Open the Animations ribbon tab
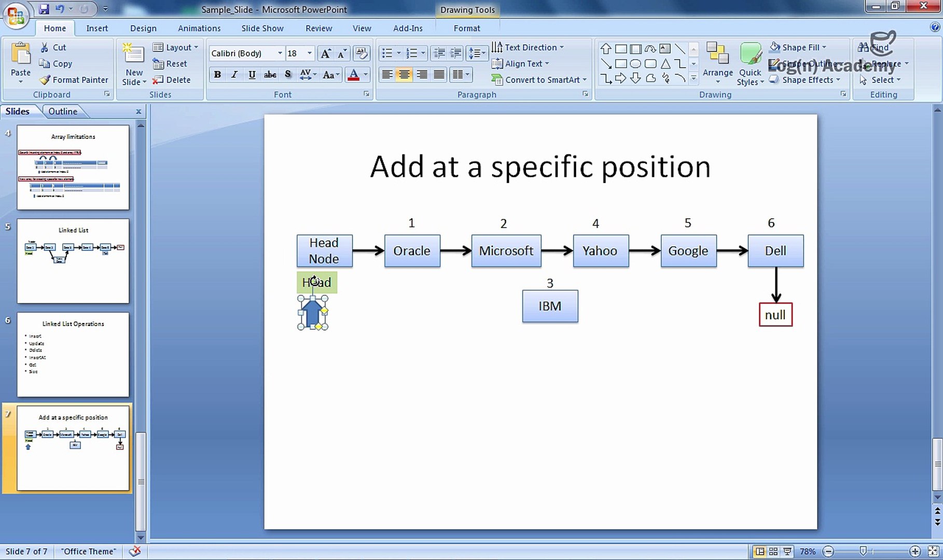 point(199,28)
